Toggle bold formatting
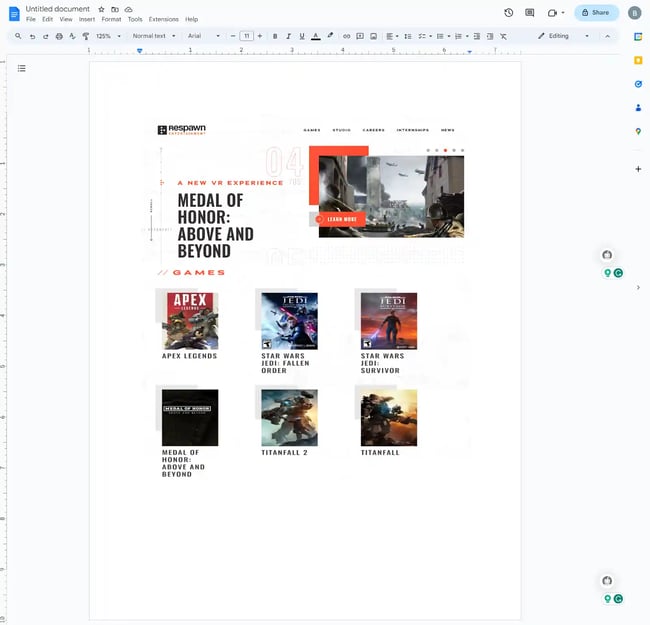Screen dimensions: 650x625 [275, 36]
